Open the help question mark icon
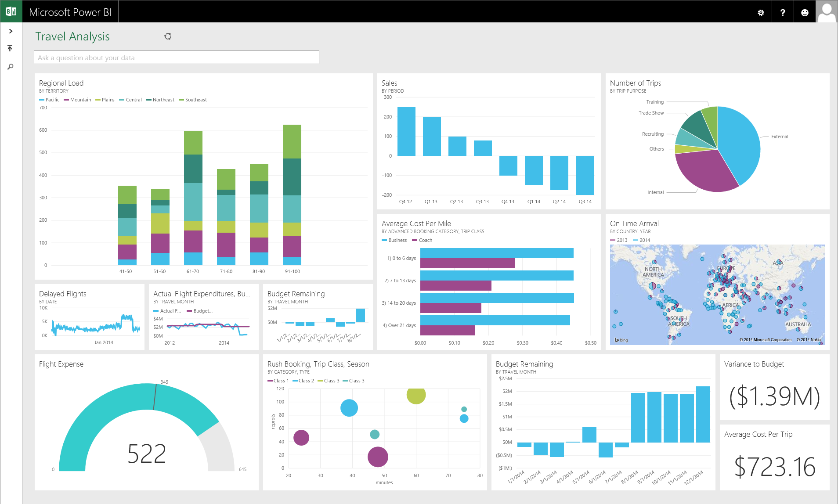838x504 pixels. (x=782, y=11)
